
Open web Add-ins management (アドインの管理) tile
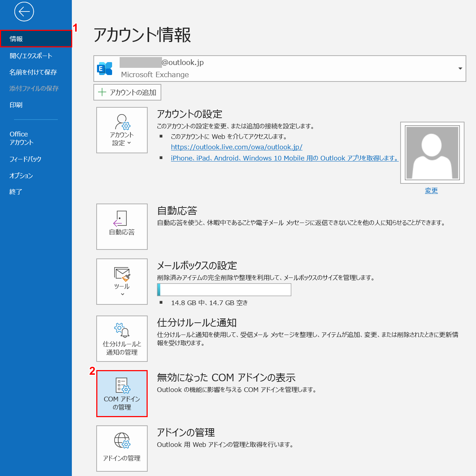[122, 448]
